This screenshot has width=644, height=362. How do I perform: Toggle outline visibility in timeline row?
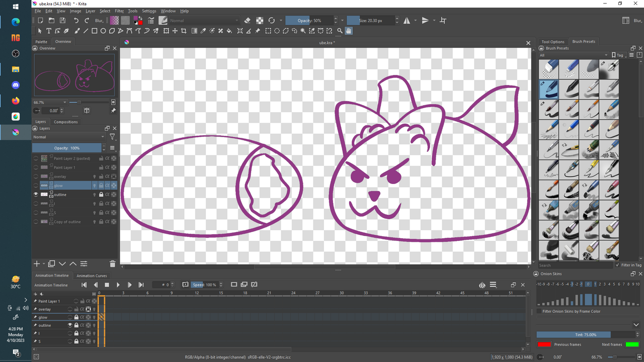tap(70, 325)
